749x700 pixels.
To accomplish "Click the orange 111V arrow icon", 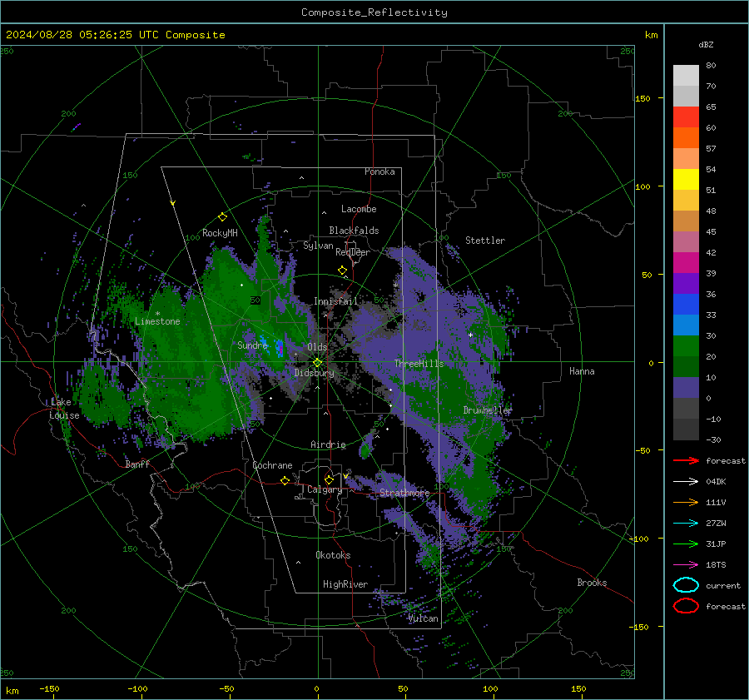I will pyautogui.click(x=686, y=502).
